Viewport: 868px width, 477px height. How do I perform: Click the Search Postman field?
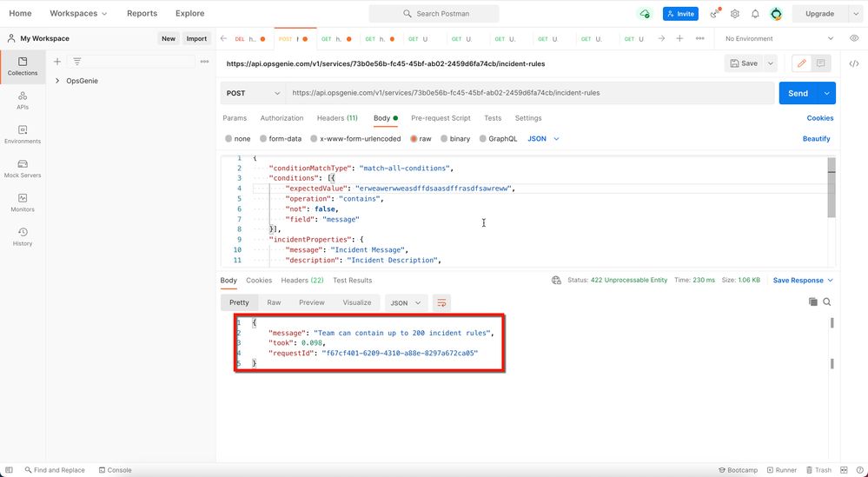(x=434, y=14)
